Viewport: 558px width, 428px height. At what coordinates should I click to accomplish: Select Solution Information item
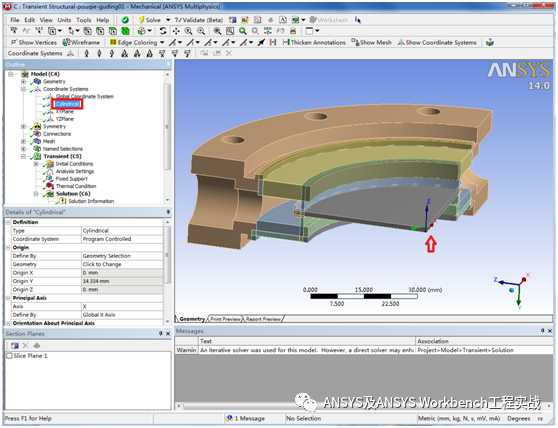click(x=91, y=201)
